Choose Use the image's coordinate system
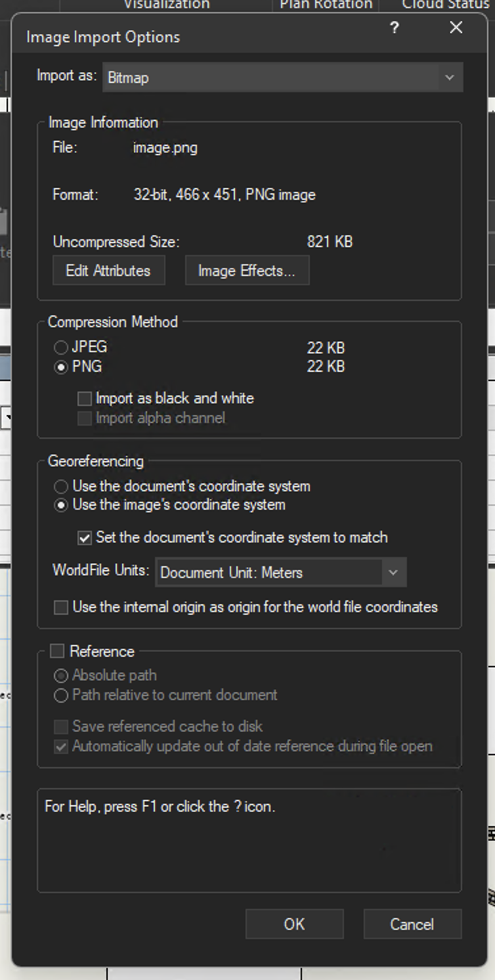 coord(61,505)
